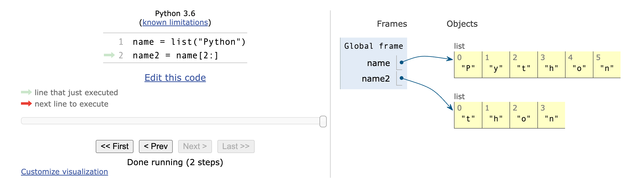644x179 pixels.
Task: Click the disabled Last >> button
Action: (236, 146)
